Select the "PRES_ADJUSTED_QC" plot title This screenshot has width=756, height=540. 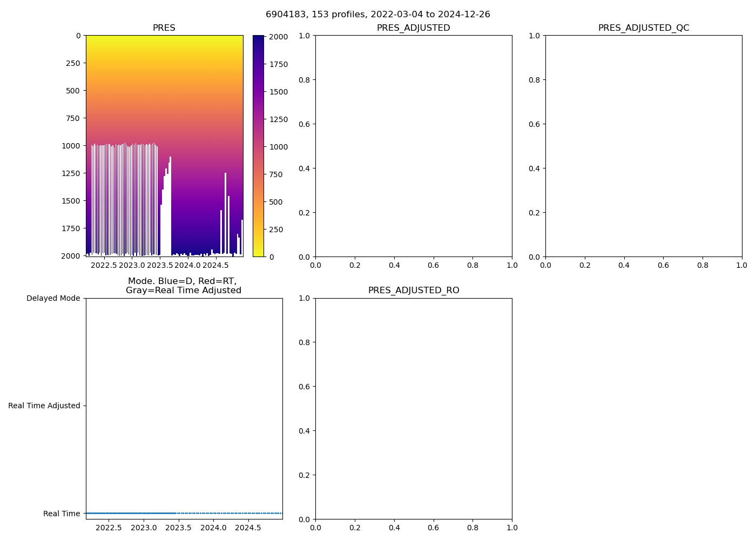tap(644, 28)
